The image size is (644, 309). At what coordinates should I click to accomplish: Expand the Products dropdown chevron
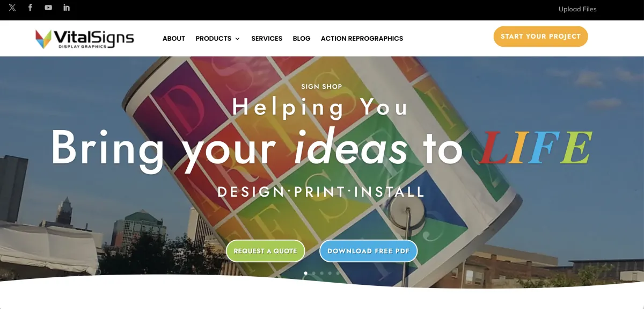pyautogui.click(x=237, y=39)
